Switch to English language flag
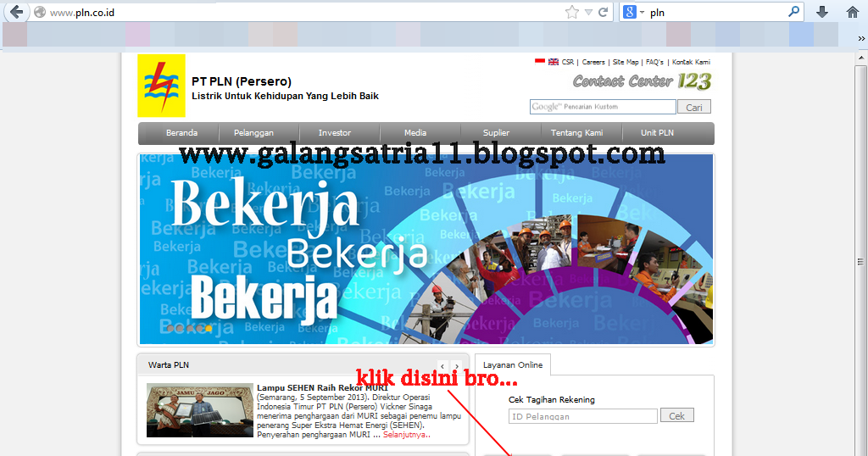Screen dimensions: 868x456 (x=553, y=61)
